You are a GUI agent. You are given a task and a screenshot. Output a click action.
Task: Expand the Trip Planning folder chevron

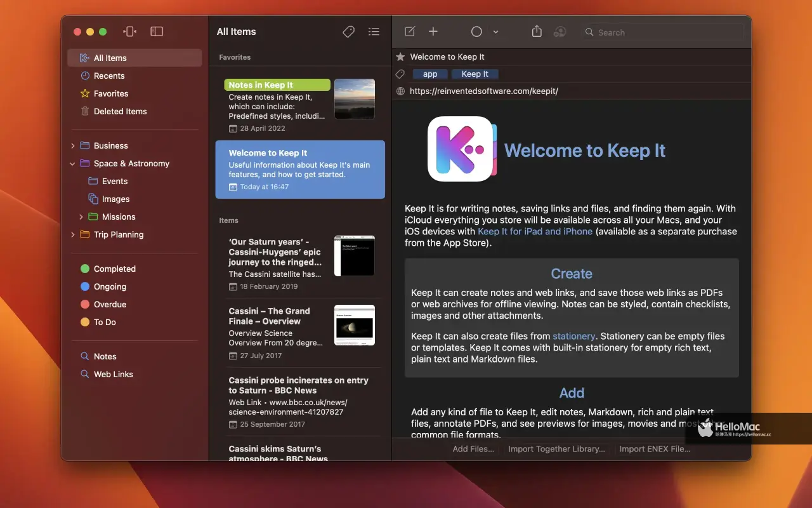[x=73, y=235]
